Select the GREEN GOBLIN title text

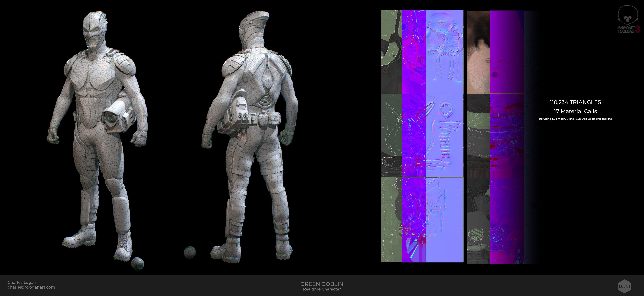pyautogui.click(x=322, y=284)
